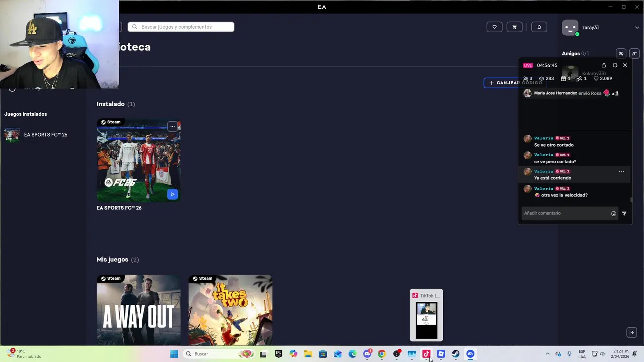Open TikTok live overlay settings gear
The height and width of the screenshot is (362, 644).
click(x=615, y=65)
